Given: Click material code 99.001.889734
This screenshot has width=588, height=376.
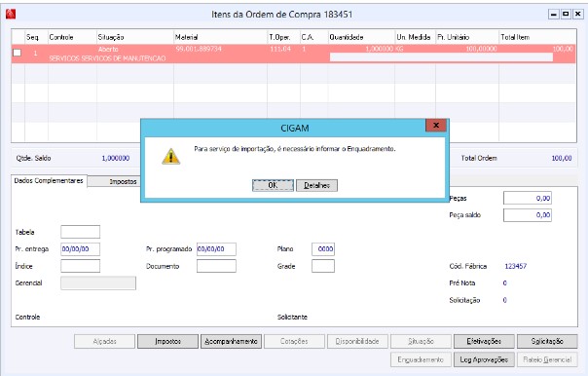Looking at the screenshot, I should pyautogui.click(x=199, y=49).
